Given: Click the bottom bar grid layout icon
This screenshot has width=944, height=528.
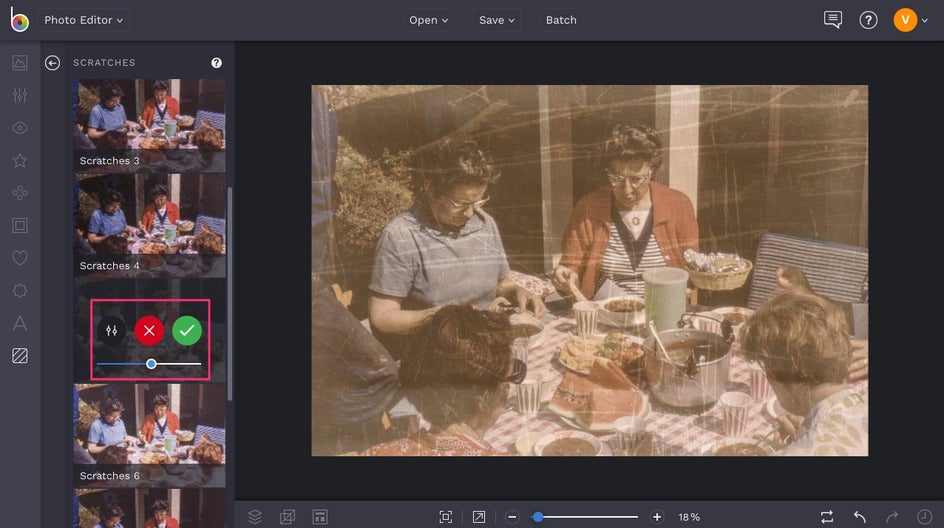Looking at the screenshot, I should (320, 517).
